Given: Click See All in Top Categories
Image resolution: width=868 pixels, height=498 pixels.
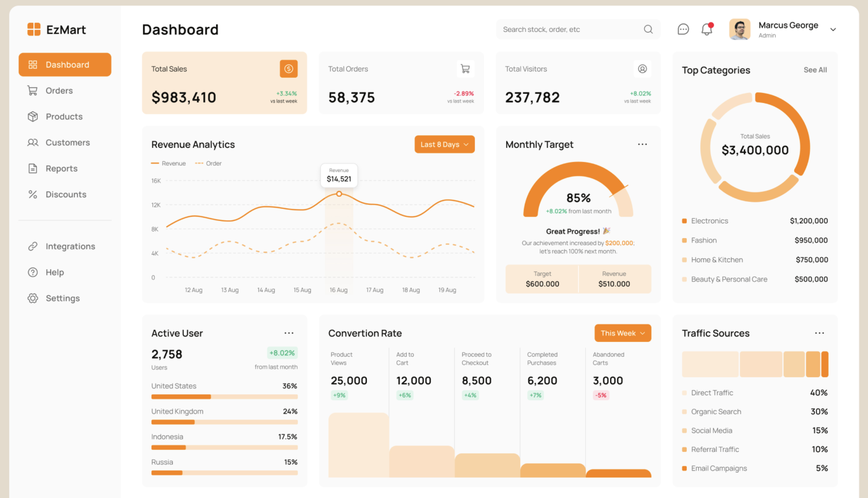Looking at the screenshot, I should tap(815, 70).
